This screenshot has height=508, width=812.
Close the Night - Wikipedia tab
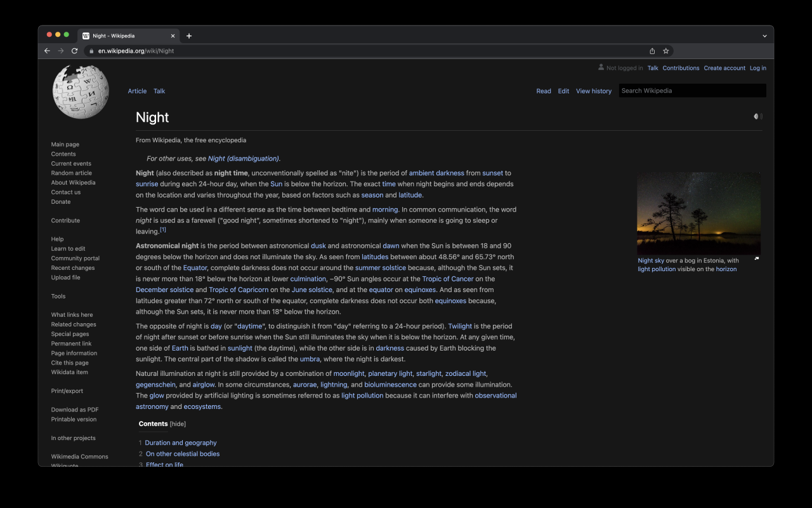click(x=173, y=36)
